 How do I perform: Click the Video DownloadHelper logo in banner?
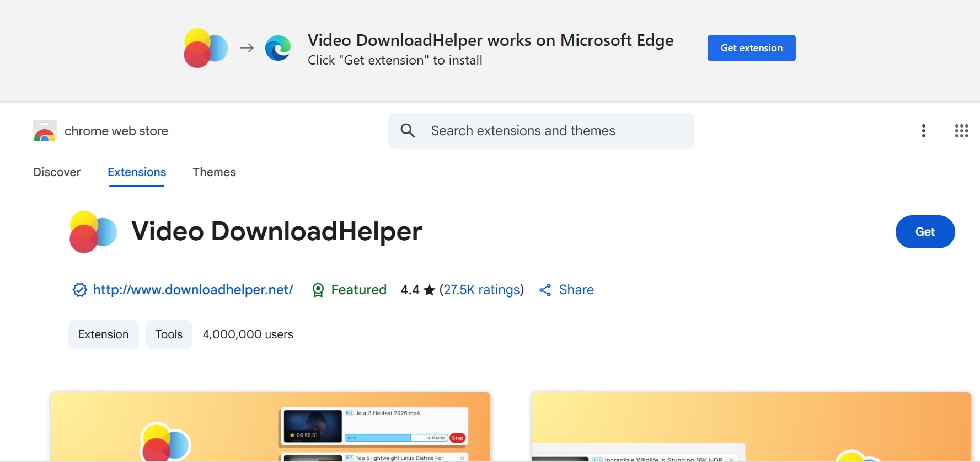point(206,48)
